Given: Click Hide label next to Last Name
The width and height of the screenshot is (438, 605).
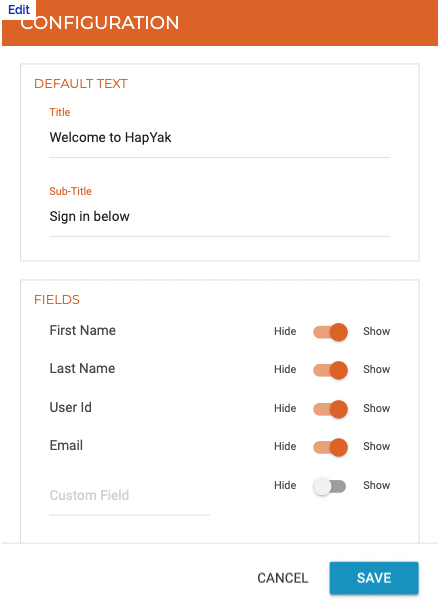Looking at the screenshot, I should pyautogui.click(x=285, y=369).
